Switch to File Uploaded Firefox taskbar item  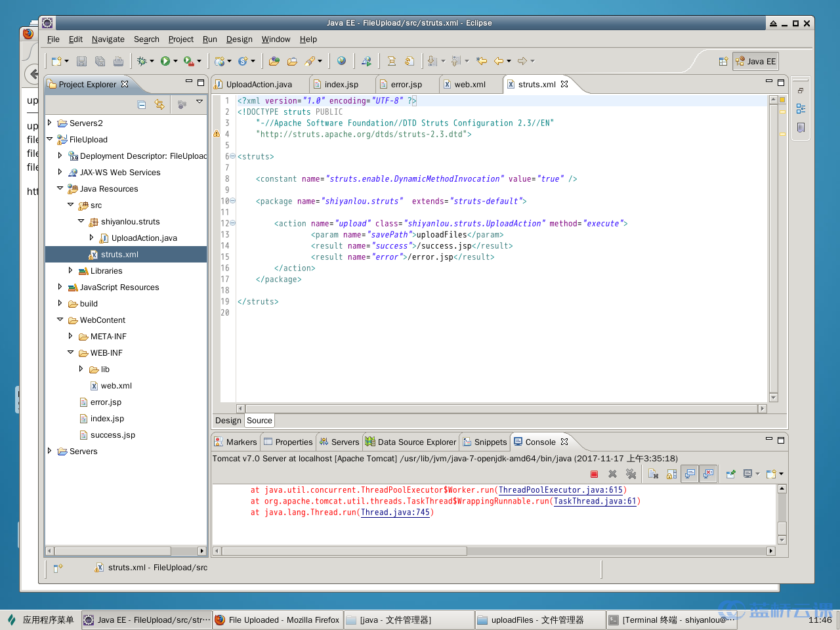278,620
